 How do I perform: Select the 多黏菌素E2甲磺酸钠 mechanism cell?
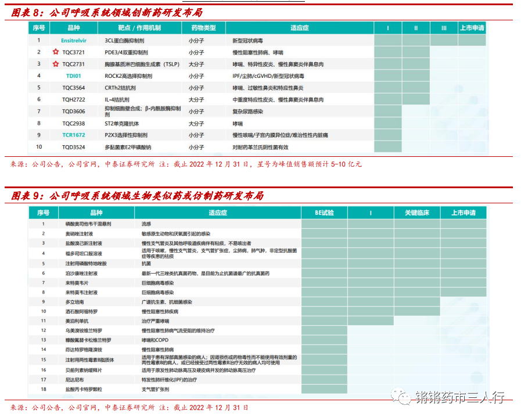(128, 147)
